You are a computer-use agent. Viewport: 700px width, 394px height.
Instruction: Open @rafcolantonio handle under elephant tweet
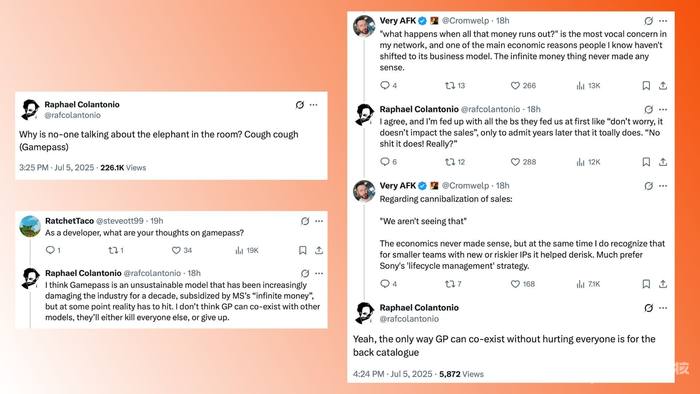(72, 115)
